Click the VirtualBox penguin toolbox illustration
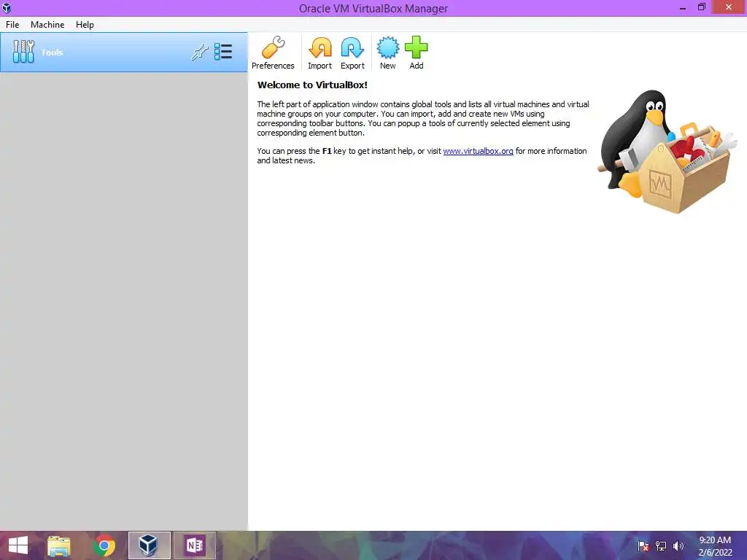 click(667, 152)
